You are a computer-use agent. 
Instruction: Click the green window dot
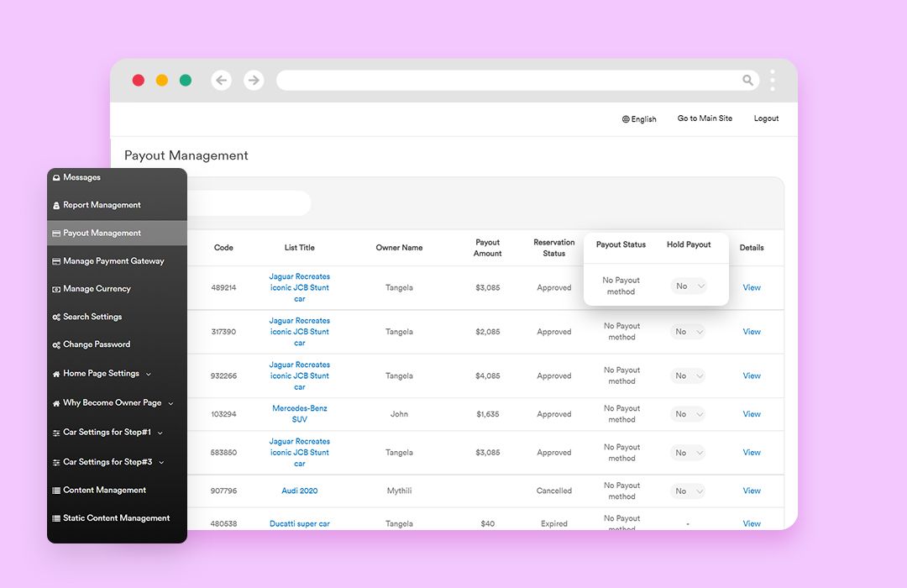[x=186, y=80]
